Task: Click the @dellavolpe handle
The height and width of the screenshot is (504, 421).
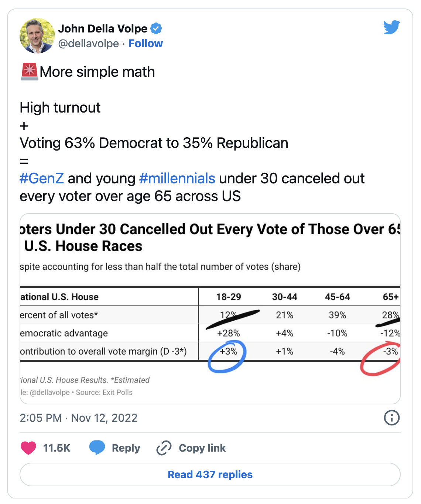Action: [89, 44]
